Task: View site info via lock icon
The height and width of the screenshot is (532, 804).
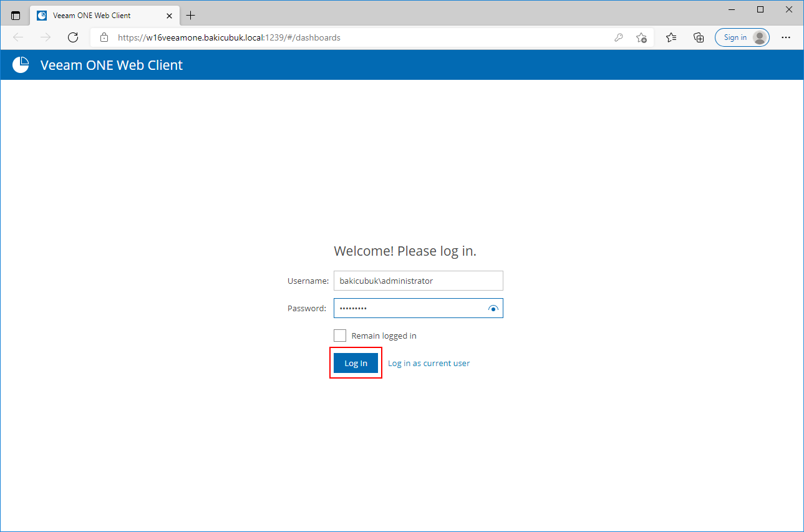Action: pos(104,37)
